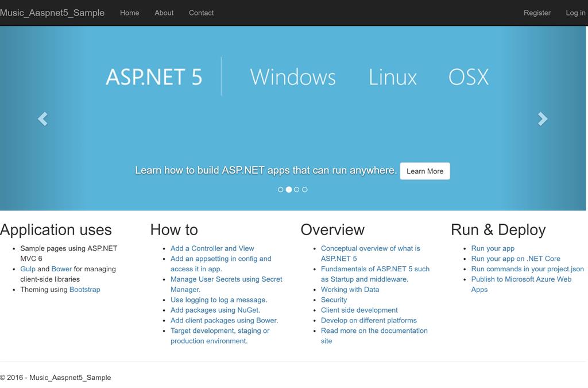
Task: Open the Log in page
Action: [x=575, y=13]
